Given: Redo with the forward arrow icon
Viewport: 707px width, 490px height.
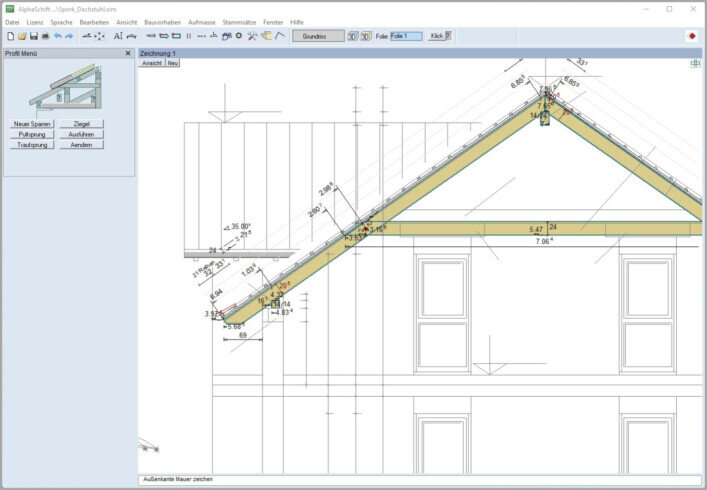Looking at the screenshot, I should point(69,36).
